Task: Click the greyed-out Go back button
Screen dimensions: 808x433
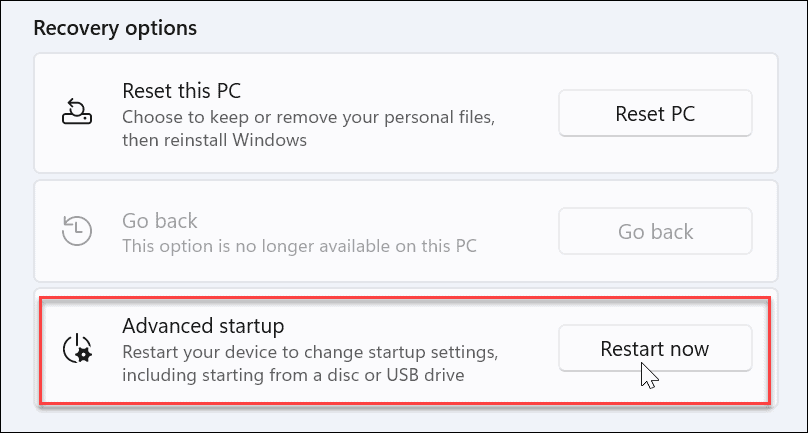Action: click(x=654, y=231)
